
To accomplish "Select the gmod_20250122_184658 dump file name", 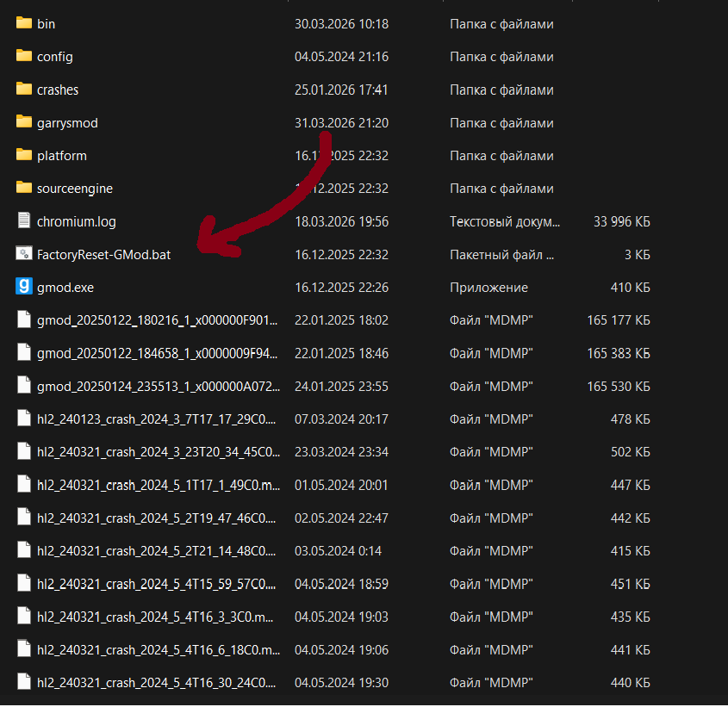I will 158,353.
